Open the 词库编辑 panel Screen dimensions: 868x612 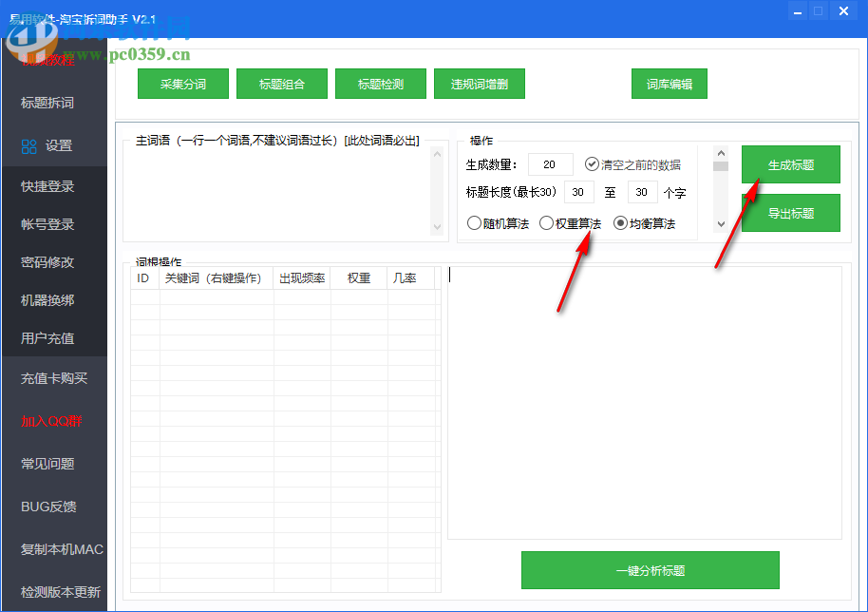669,84
